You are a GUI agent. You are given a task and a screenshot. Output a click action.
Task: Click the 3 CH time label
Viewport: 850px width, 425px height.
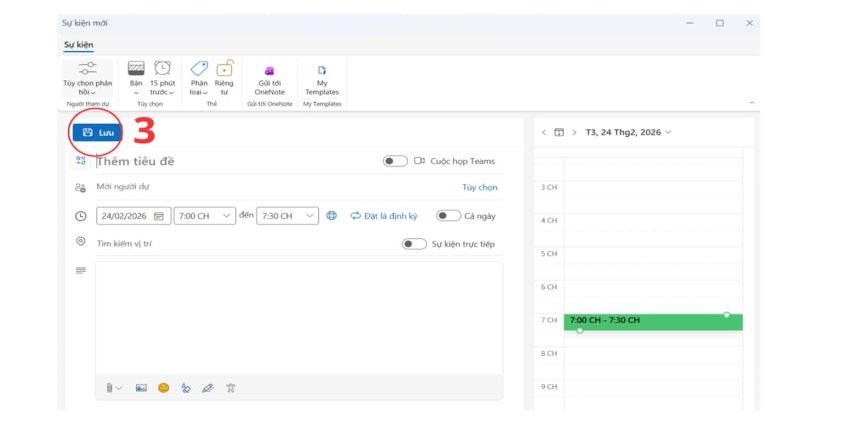pos(549,187)
